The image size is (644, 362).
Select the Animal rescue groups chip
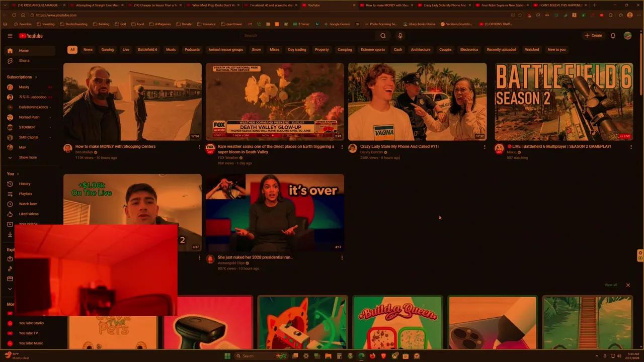tap(226, 49)
